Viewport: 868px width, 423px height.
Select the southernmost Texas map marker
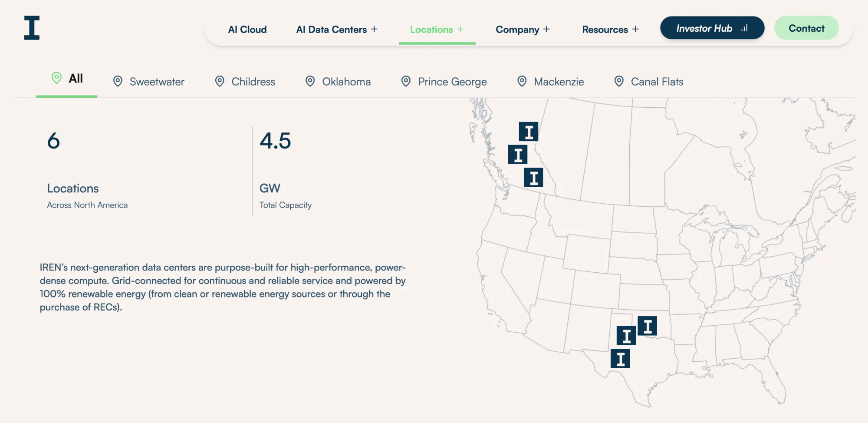620,359
